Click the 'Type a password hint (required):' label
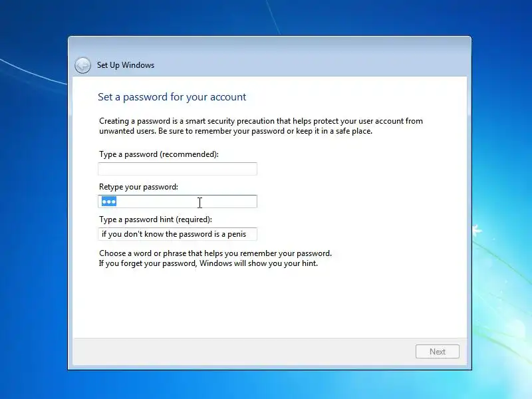 coord(156,219)
